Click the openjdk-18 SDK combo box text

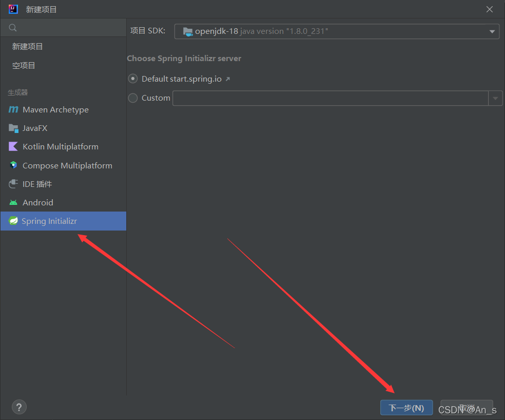(262, 31)
